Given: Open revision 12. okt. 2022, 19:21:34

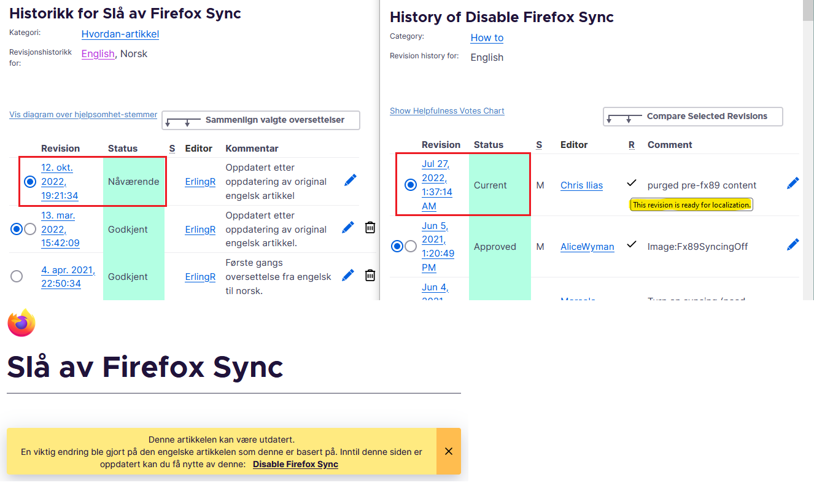Looking at the screenshot, I should (x=60, y=182).
